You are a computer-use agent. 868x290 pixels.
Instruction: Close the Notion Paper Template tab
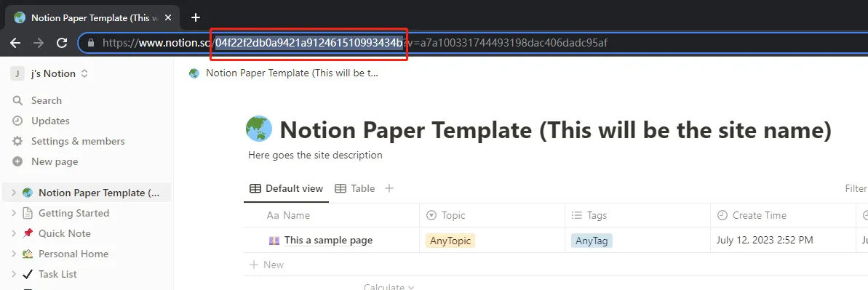(168, 17)
